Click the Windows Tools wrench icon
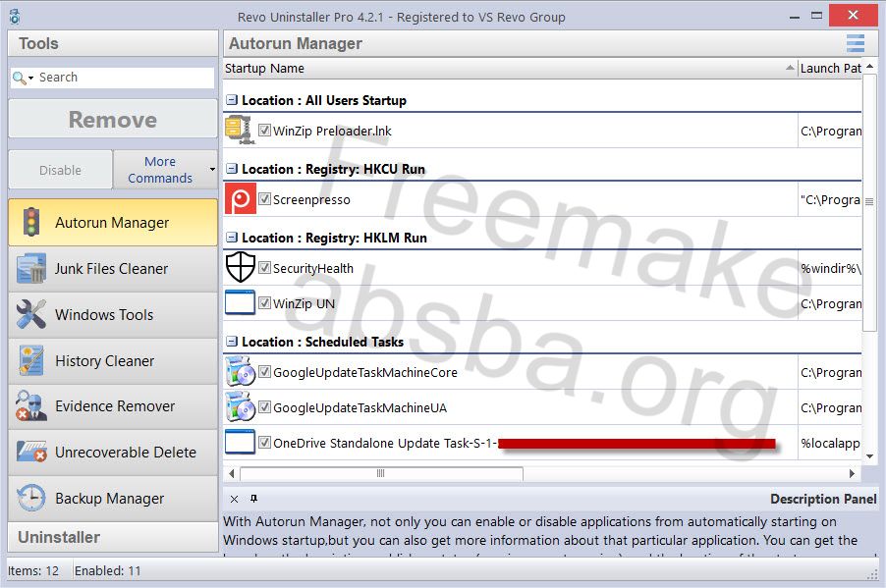Screen dimensions: 886x588 point(31,314)
